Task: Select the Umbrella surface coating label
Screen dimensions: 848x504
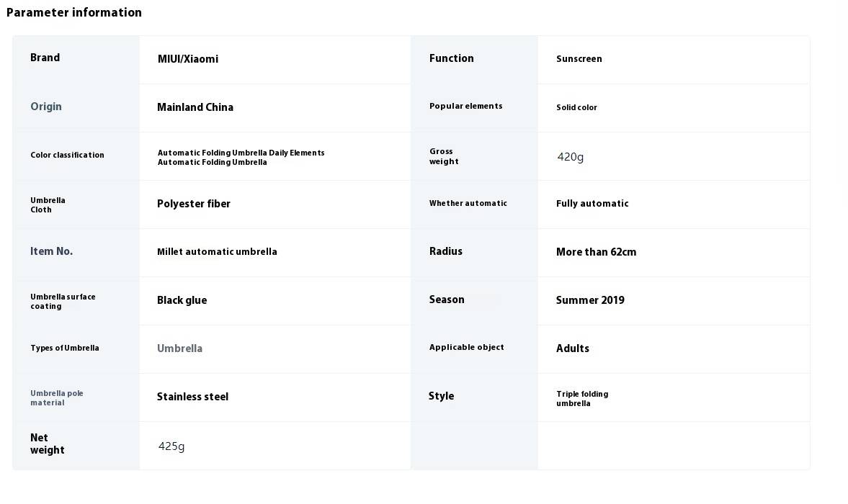Action: coord(63,302)
